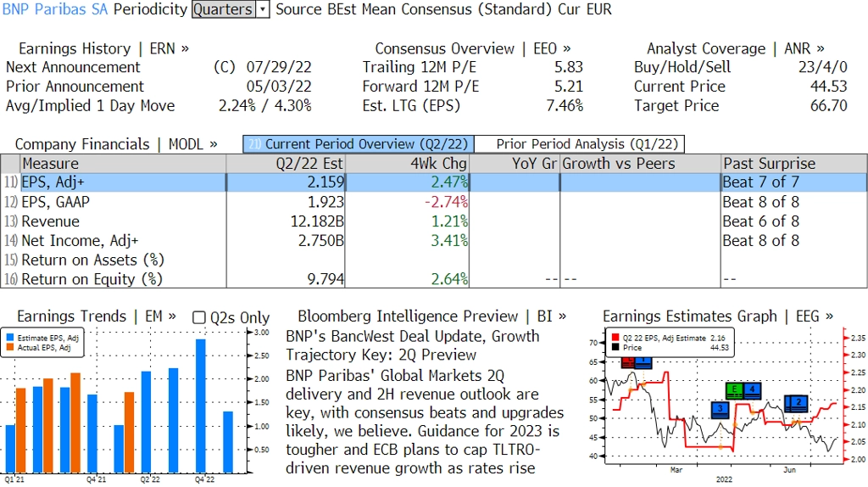Open the BancWest Deal Update preview headline
The image size is (868, 487).
413,345
